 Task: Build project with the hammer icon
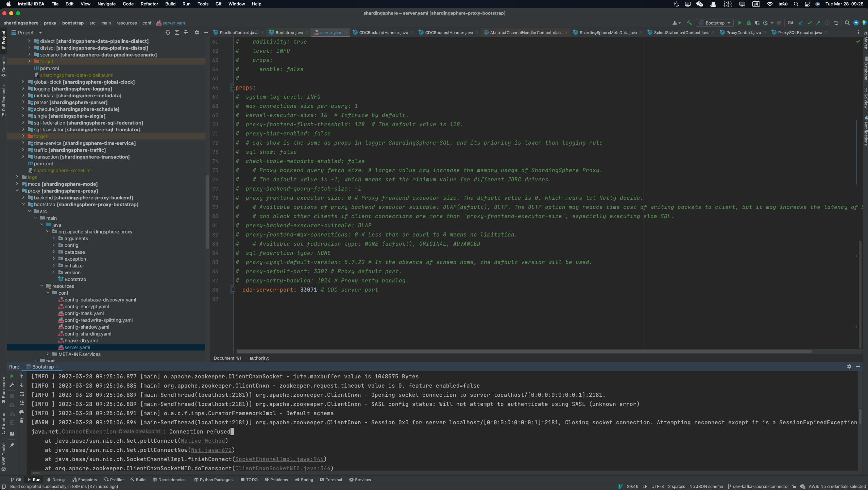(x=689, y=23)
